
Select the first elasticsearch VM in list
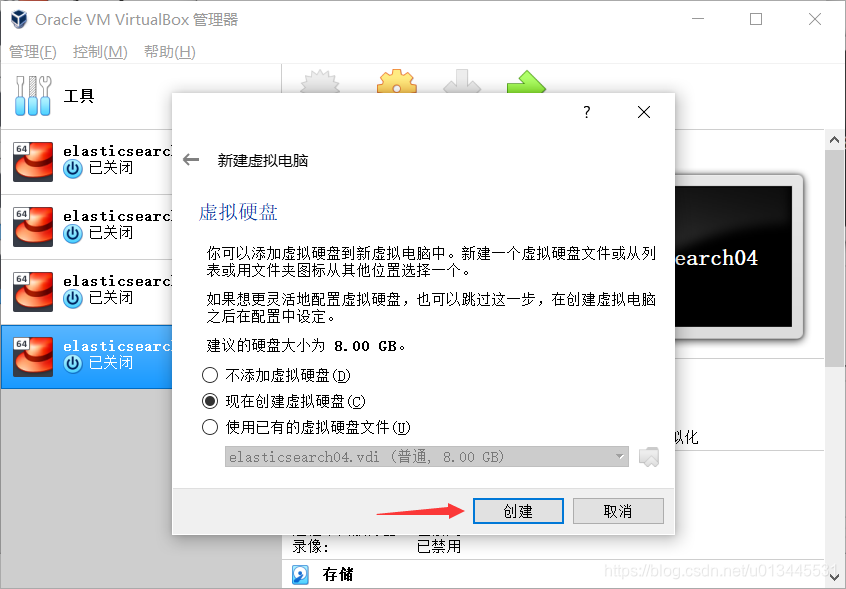coord(86,162)
